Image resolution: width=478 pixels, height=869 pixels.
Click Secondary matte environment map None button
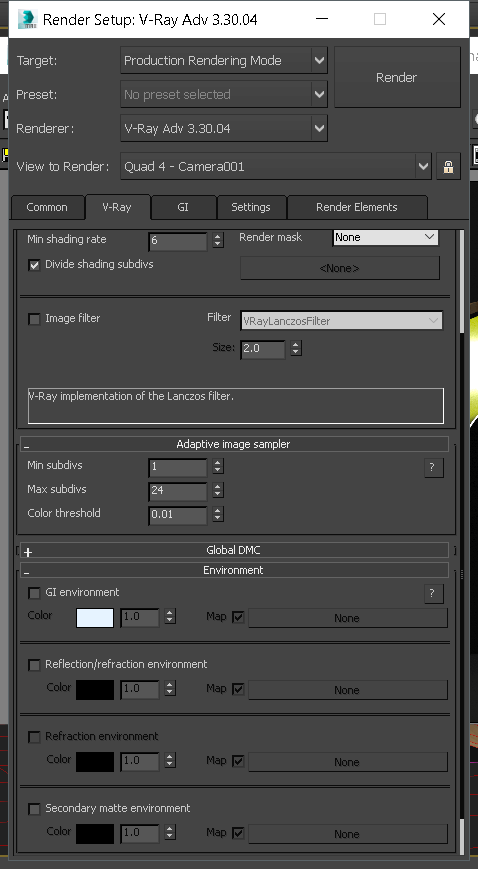pyautogui.click(x=347, y=834)
